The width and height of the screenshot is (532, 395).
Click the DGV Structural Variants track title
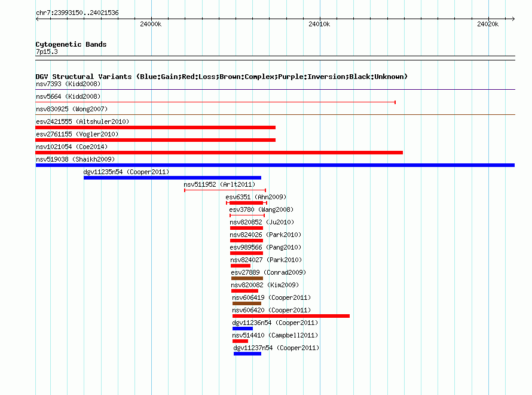coord(222,77)
